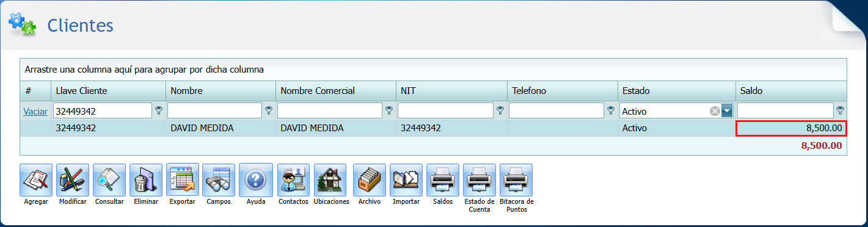Click the group-by panel 'Arrastre una columna'
The width and height of the screenshot is (868, 227).
[434, 70]
